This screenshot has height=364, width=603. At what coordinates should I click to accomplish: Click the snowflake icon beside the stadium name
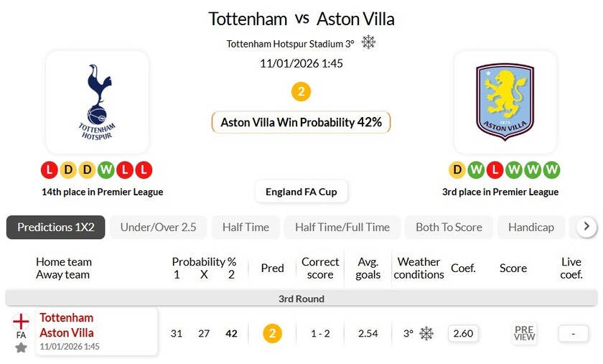(368, 42)
